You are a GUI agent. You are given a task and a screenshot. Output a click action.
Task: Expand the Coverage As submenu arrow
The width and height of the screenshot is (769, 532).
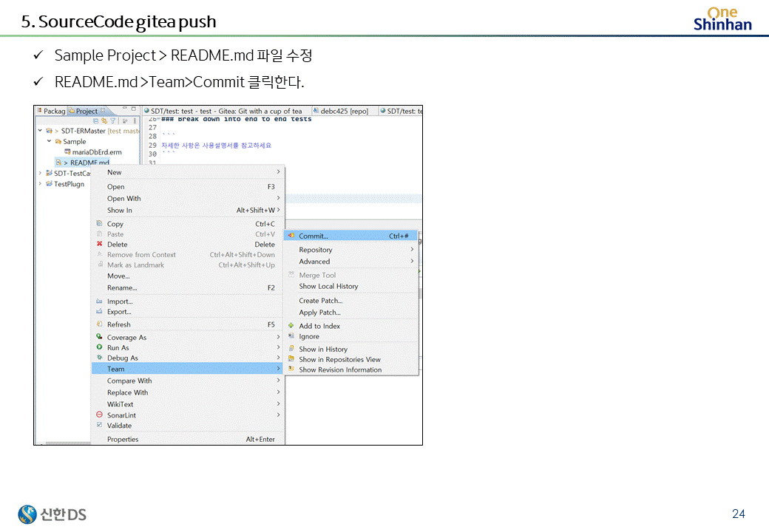pyautogui.click(x=278, y=337)
